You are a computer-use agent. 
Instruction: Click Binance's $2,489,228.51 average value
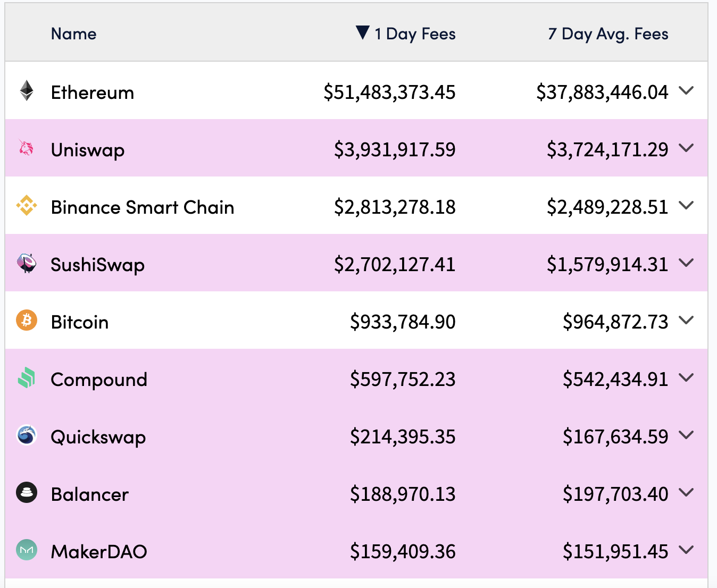(x=608, y=207)
